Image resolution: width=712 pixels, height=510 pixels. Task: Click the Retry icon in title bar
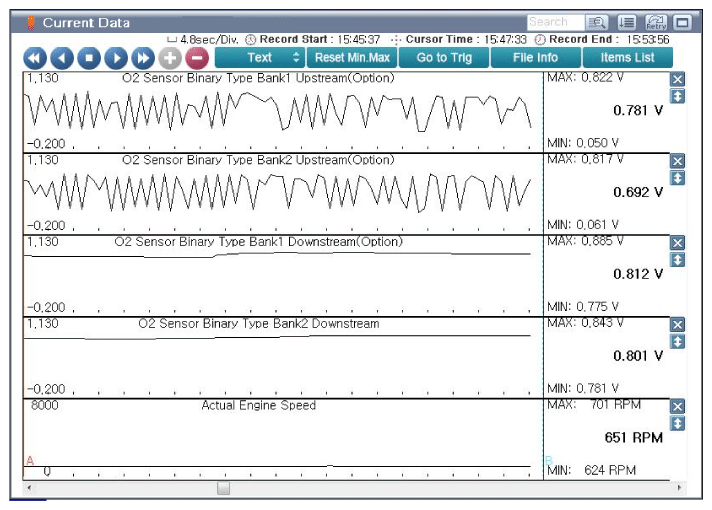coord(656,22)
